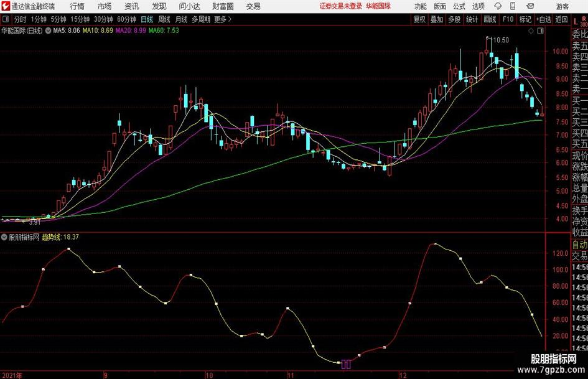Screen dimensions: 588x379
Task: Click the 复权 button
Action: [419, 19]
